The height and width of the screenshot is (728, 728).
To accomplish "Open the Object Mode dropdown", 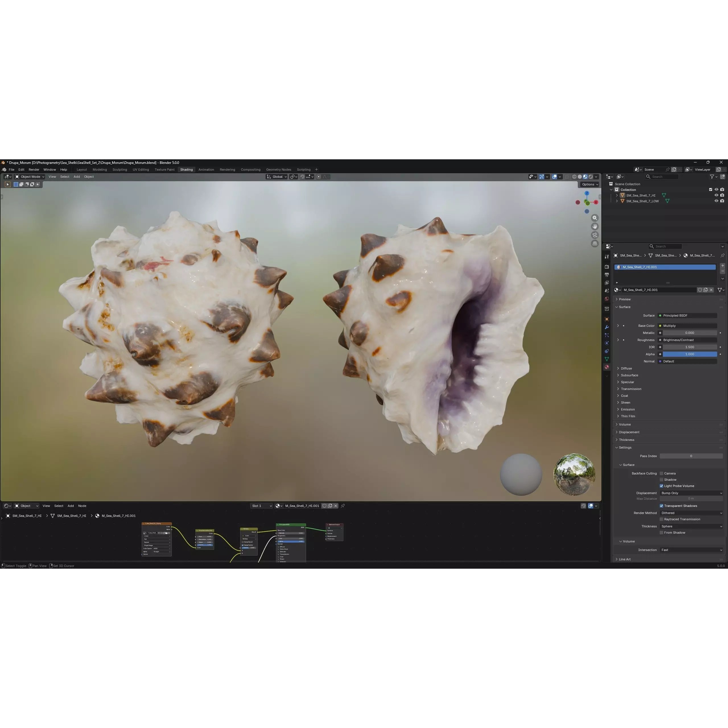I will point(30,176).
